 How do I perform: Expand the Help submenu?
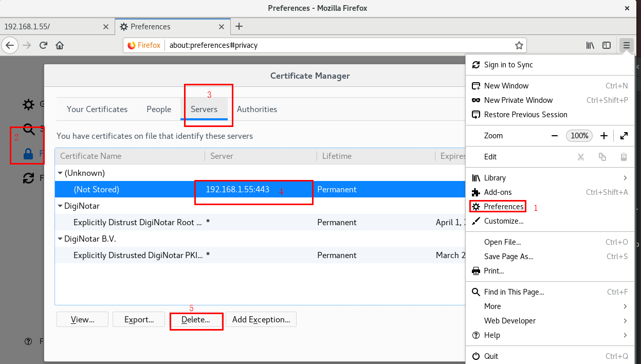[x=550, y=335]
